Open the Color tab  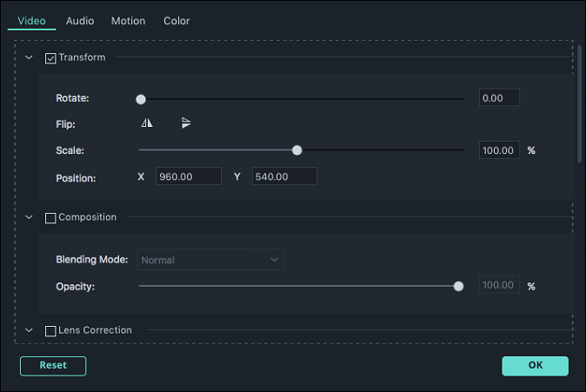point(176,21)
